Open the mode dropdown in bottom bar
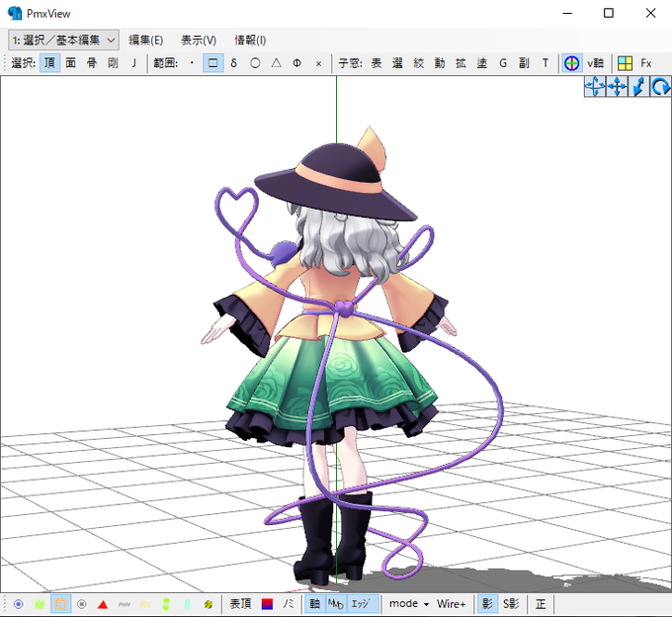 point(409,604)
